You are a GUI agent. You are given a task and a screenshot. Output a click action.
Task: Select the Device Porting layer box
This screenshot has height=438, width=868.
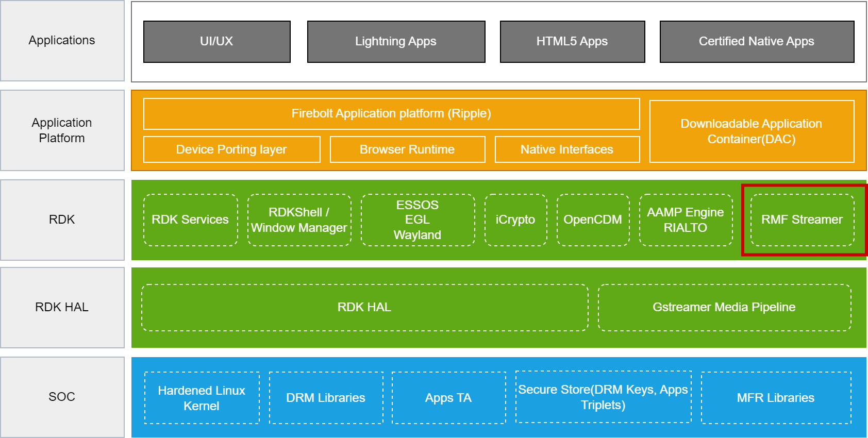[231, 149]
